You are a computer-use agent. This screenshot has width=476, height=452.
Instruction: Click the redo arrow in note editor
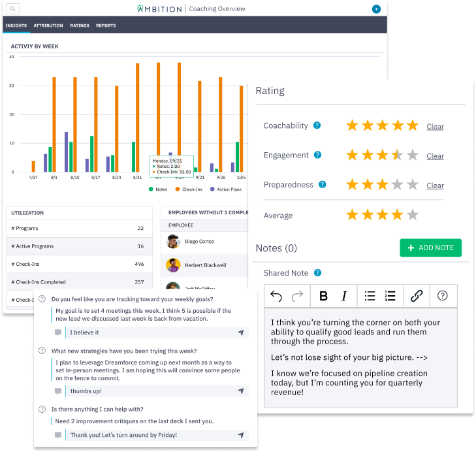(297, 297)
